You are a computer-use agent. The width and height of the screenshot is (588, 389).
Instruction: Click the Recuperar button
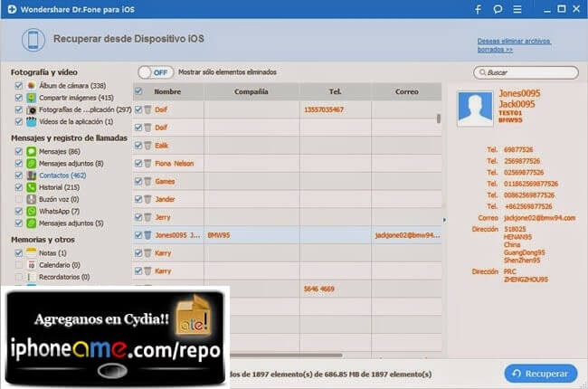pyautogui.click(x=540, y=373)
